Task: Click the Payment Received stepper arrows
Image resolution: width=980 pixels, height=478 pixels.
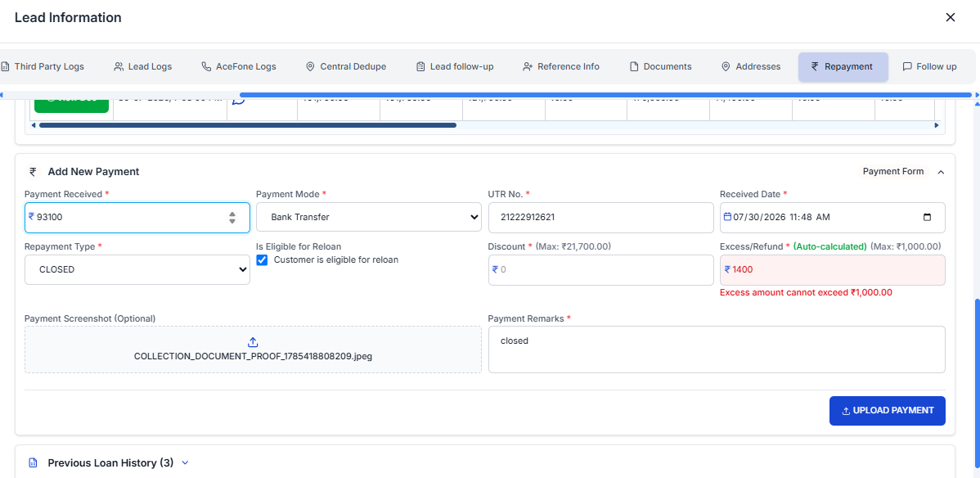Action: point(232,217)
